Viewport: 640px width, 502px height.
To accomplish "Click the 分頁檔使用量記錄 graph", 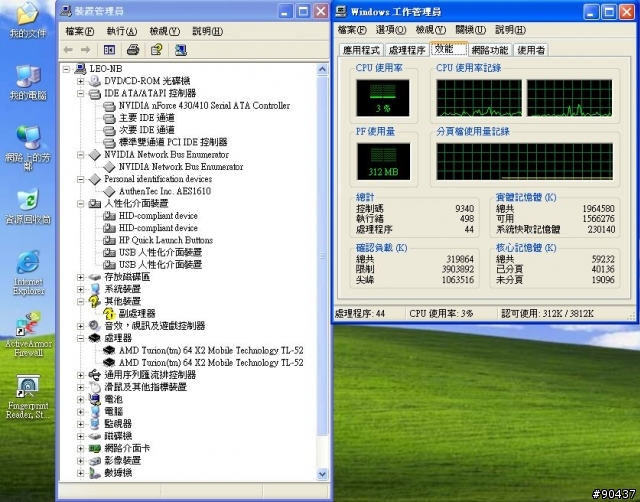I will pos(524,162).
